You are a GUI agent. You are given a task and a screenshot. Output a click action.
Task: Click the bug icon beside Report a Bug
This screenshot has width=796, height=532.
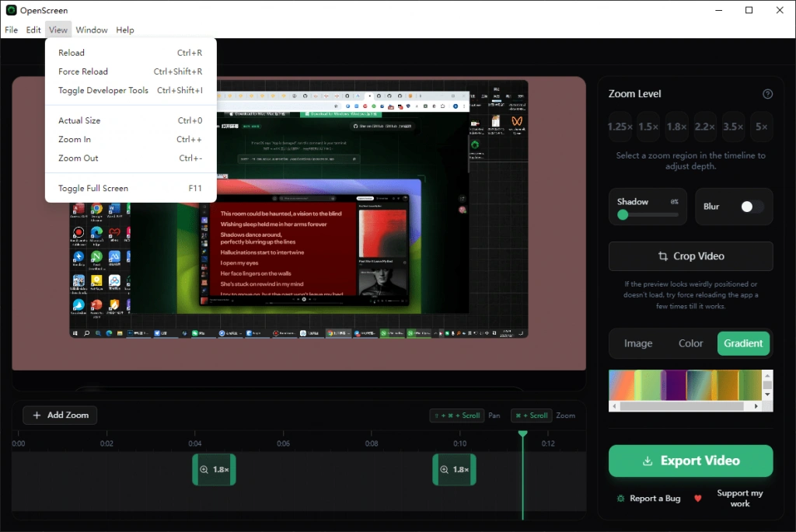point(620,499)
